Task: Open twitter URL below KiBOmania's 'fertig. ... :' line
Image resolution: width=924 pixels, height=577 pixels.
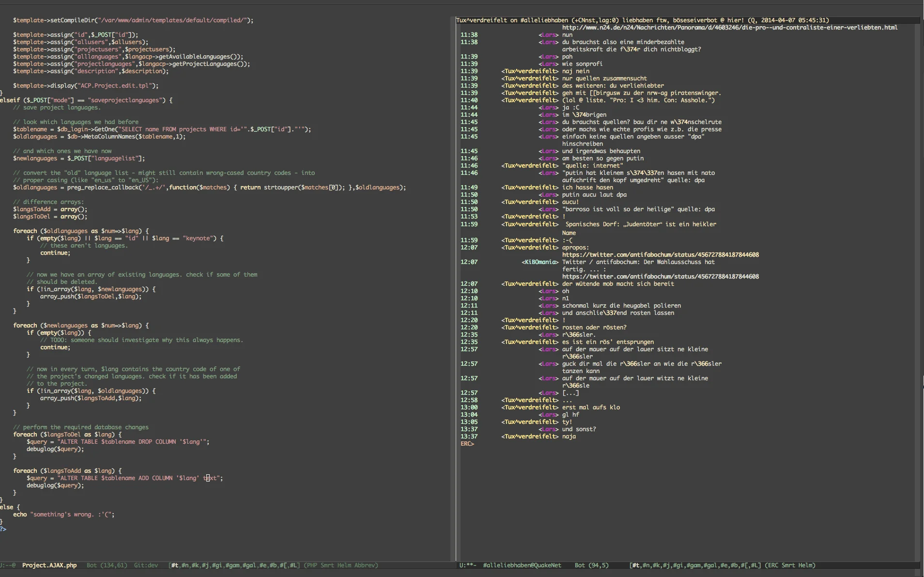Action: tap(661, 277)
